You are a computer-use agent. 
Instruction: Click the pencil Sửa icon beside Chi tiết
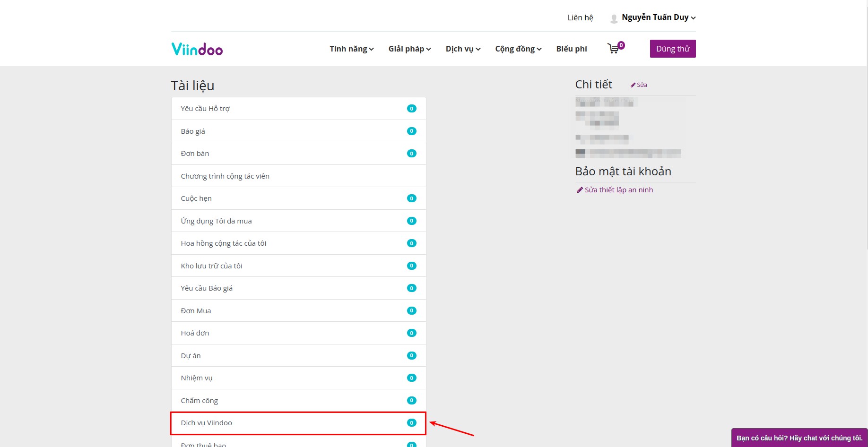click(633, 85)
